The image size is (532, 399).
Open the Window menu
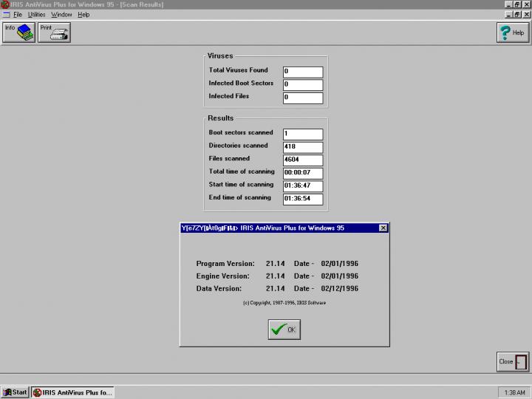(61, 15)
